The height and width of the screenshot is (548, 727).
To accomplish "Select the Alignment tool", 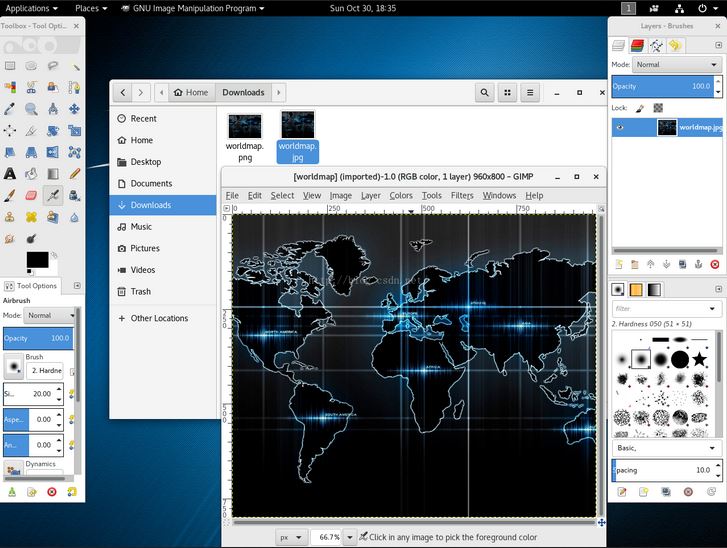I will (10, 131).
